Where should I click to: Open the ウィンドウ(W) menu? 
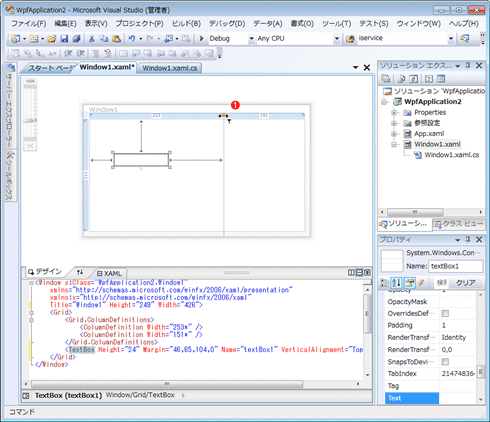418,24
